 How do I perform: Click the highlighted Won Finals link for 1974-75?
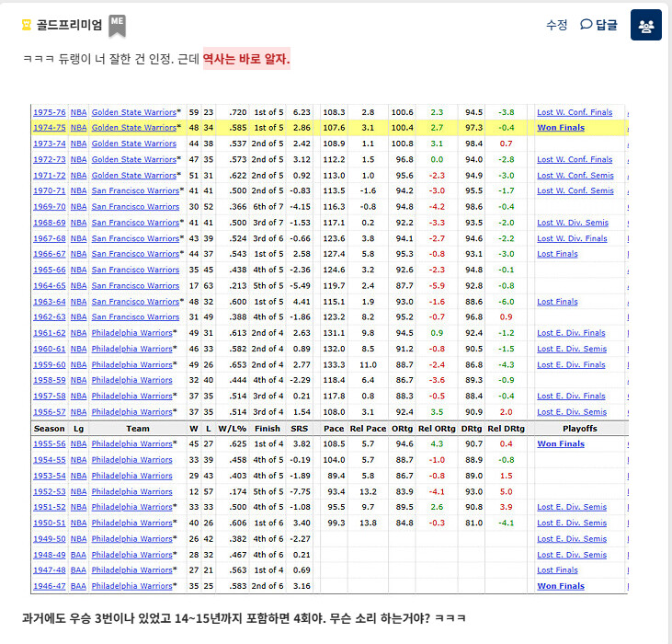561,128
